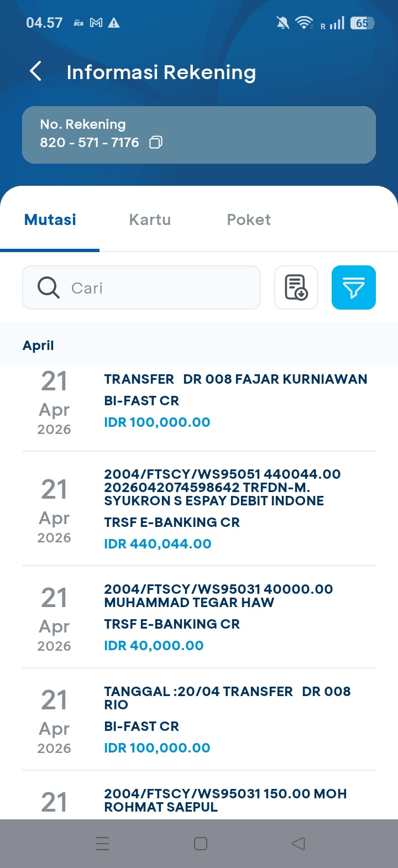Tap the download statement icon
The image size is (398, 868).
coord(296,287)
